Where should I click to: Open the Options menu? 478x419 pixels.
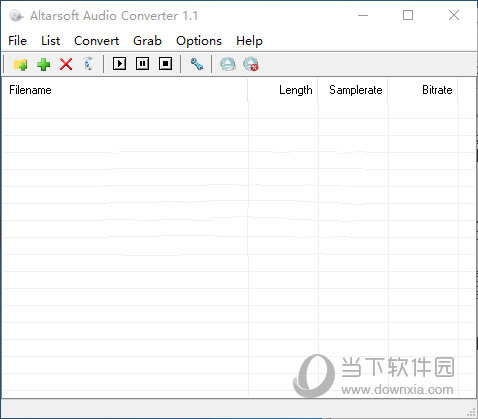pos(199,41)
